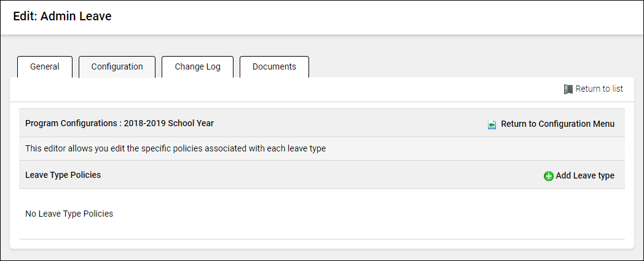This screenshot has width=644, height=261.
Task: Click the 'Edit: Admin Leave' page title
Action: tap(62, 17)
